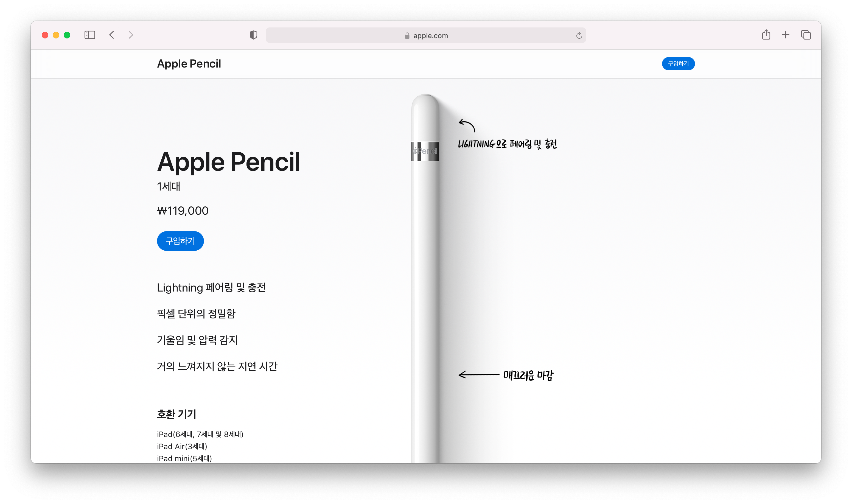Click '거의 느껴지지 않는 지연 시간' text
Viewport: 852px width, 504px height.
click(x=217, y=366)
